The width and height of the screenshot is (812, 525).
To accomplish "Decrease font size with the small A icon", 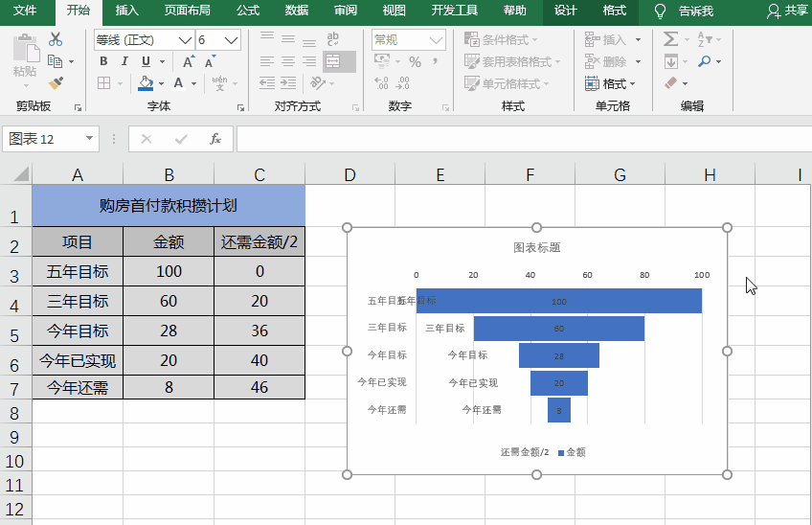I will (209, 61).
